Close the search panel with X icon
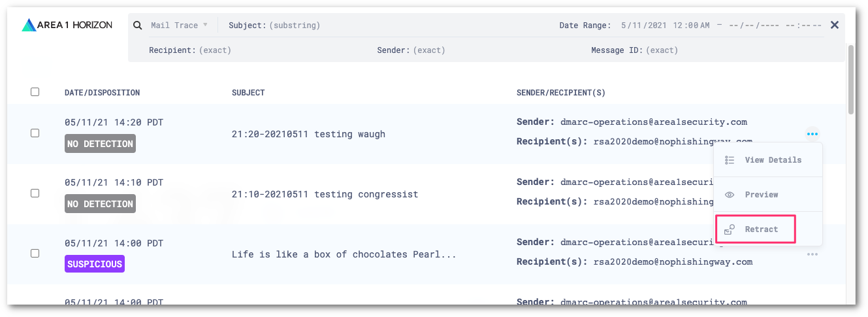The image size is (868, 317). 834,25
